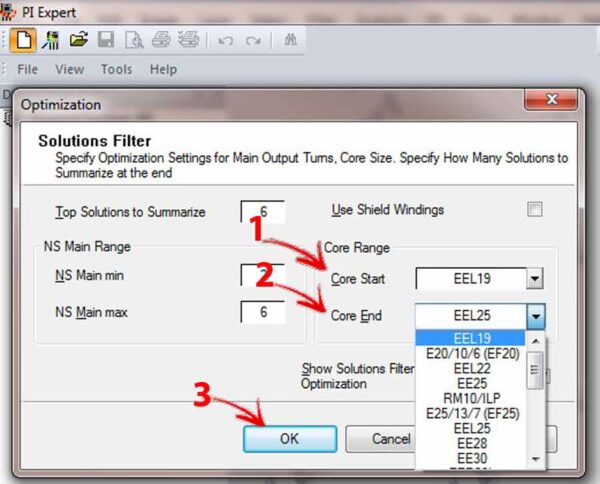Click the Save floppy disk icon

(x=106, y=40)
